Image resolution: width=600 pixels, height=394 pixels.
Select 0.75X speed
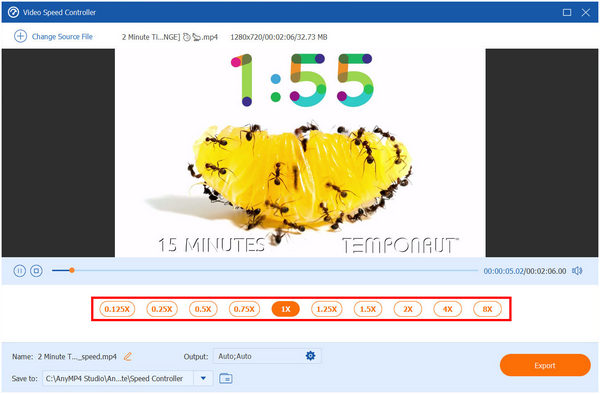[244, 309]
